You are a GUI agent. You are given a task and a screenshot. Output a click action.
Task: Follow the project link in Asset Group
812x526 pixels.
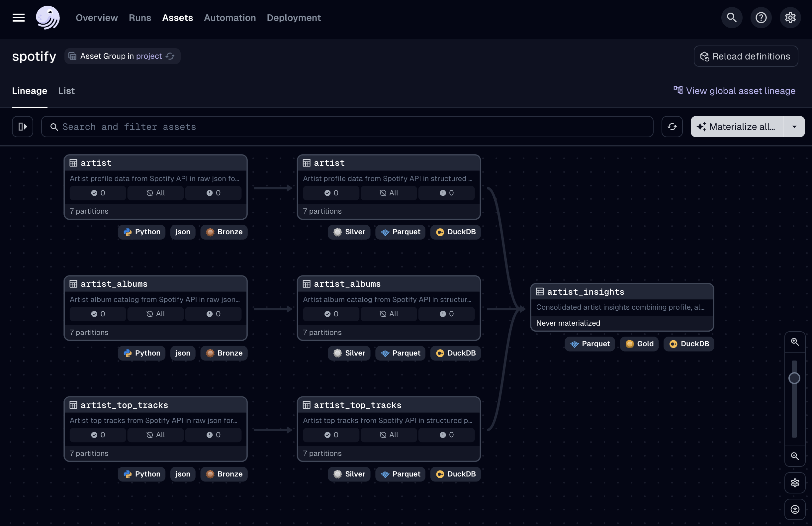(x=149, y=56)
